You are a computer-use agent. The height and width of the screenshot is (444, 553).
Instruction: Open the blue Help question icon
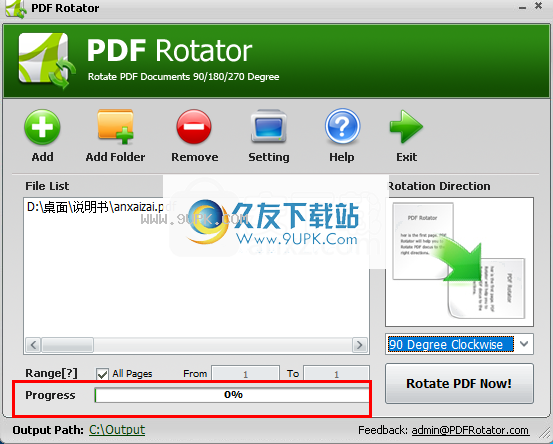342,127
